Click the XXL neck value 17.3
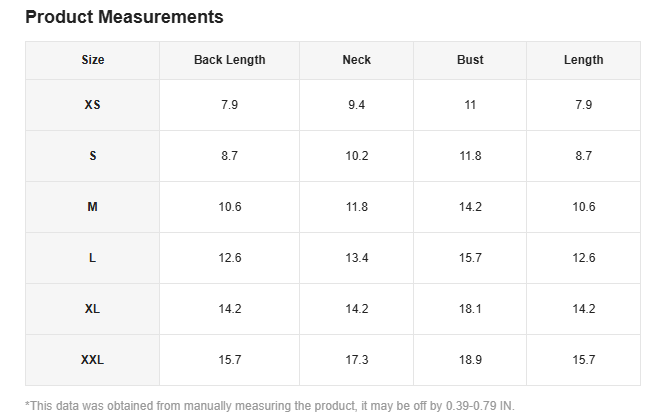The height and width of the screenshot is (417, 651). (357, 360)
